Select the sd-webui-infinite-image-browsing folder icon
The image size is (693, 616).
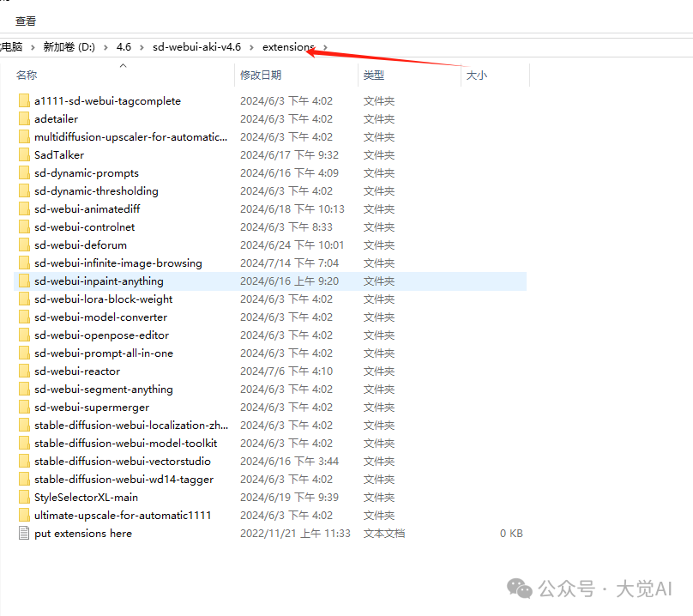pos(24,263)
